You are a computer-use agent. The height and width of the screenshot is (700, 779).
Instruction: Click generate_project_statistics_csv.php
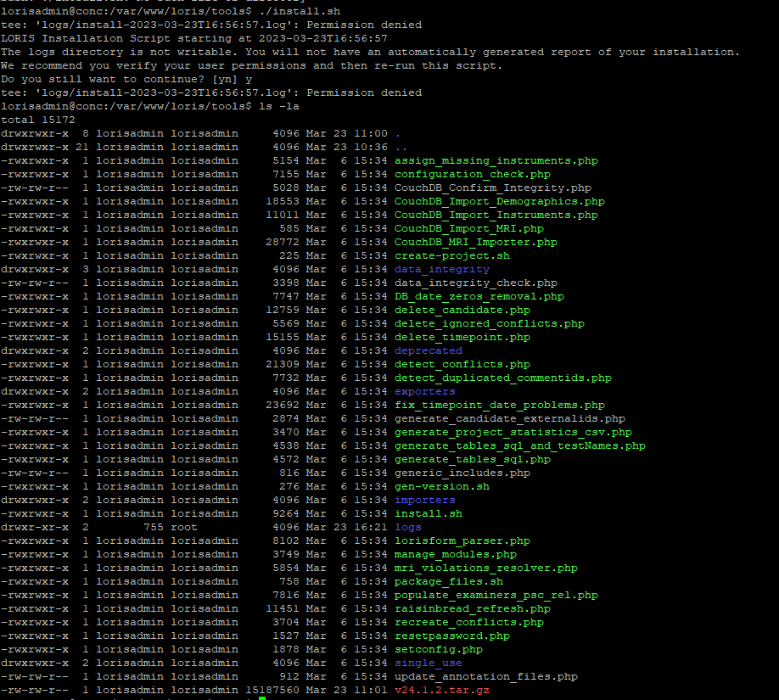[x=513, y=432]
